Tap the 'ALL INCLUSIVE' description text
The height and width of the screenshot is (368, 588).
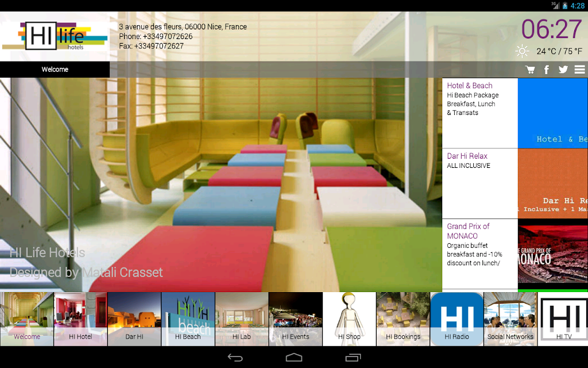point(469,166)
